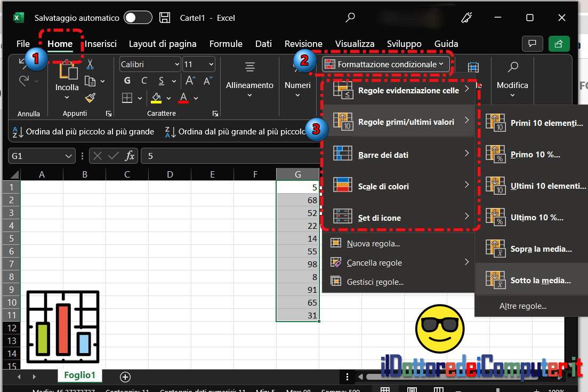Open the Guida tab
This screenshot has height=392, width=588.
(446, 44)
